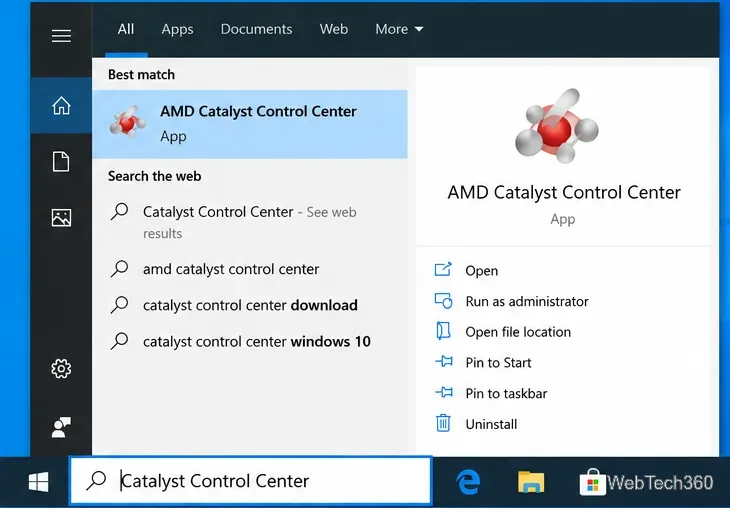
Task: Open Settings gear in sidebar
Action: 61,369
